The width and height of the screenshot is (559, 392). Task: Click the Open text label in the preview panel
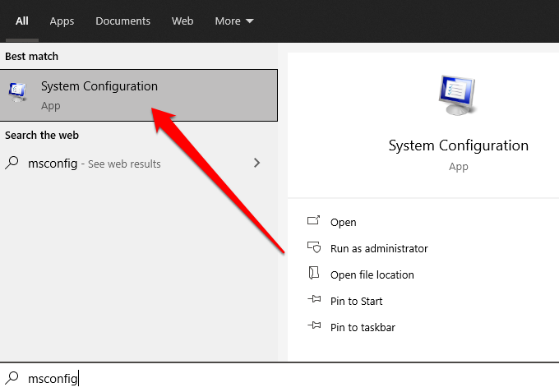point(343,222)
